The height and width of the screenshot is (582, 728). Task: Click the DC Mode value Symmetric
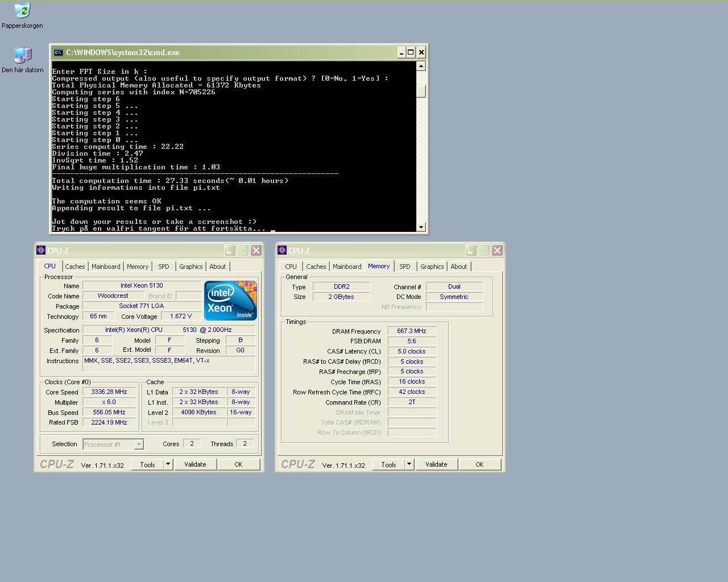coord(454,297)
